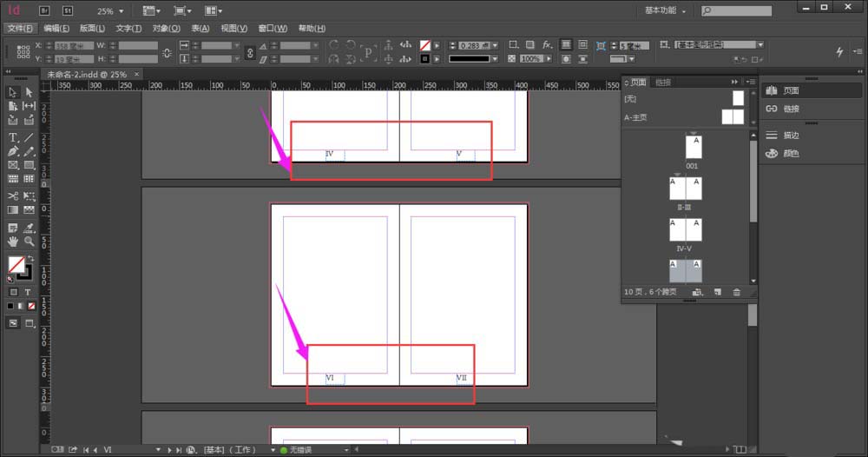This screenshot has height=457, width=868.
Task: Open the Pages panel button in dock
Action: [812, 91]
